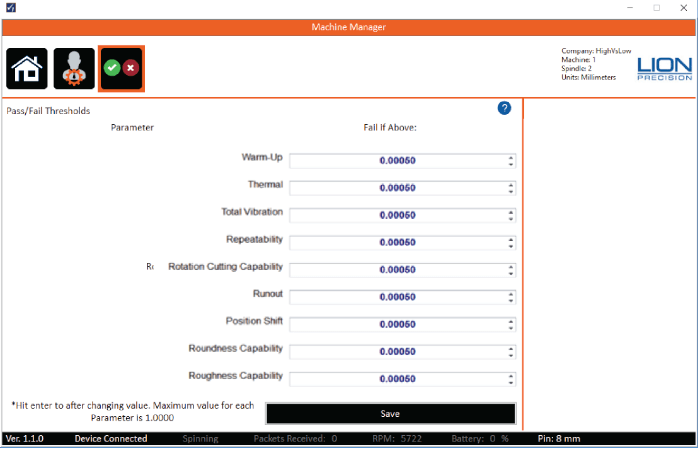Screen dimensions: 700x449
Task: Increase Total Vibration value with up arrow
Action: pos(511,212)
